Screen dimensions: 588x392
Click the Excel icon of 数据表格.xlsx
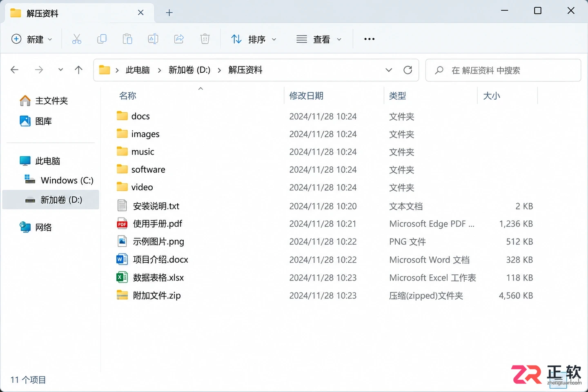coord(122,277)
